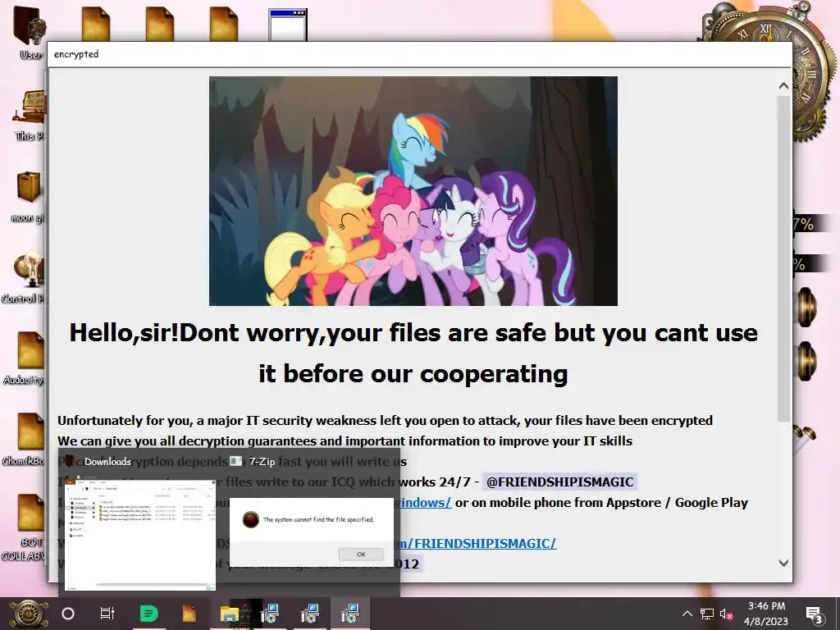
Task: Click the down arrow of the ransom note scrollbar
Action: (783, 563)
